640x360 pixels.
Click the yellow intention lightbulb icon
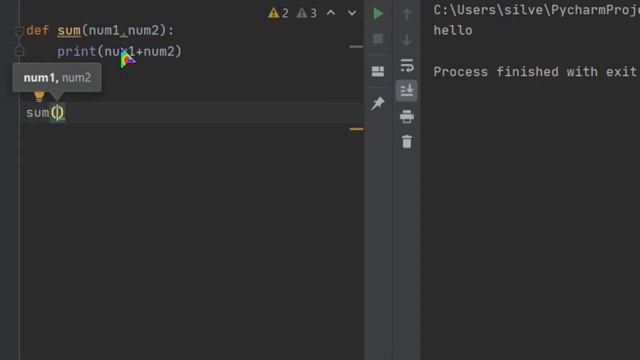[x=39, y=96]
